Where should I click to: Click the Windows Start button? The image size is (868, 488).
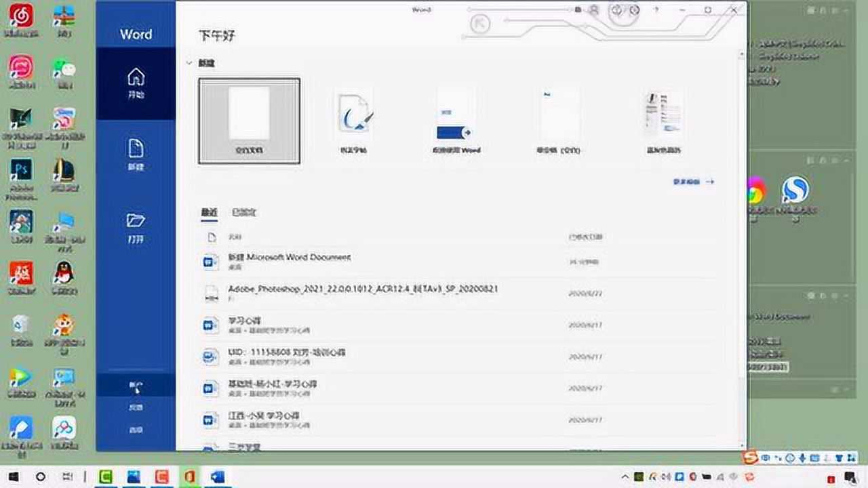13,477
